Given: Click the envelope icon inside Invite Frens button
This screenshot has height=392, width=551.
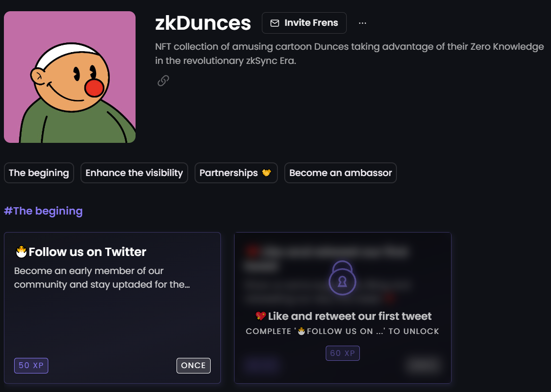Looking at the screenshot, I should click(x=275, y=22).
